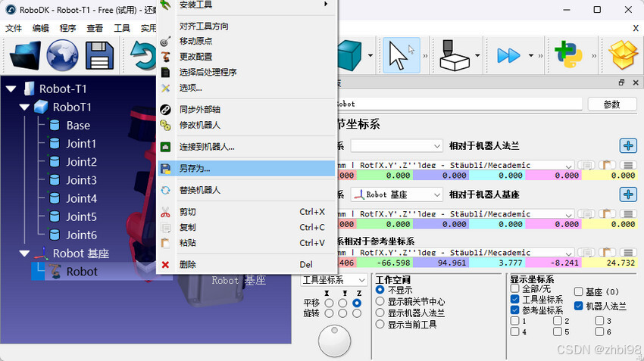Click the orange open-box package icon
Screen dimensions: 644x361
[x=624, y=54]
